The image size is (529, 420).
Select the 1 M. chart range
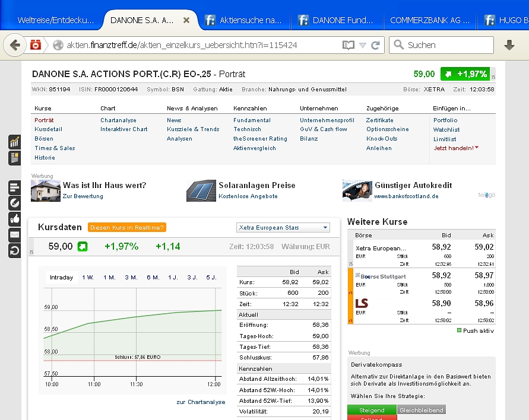pyautogui.click(x=109, y=278)
